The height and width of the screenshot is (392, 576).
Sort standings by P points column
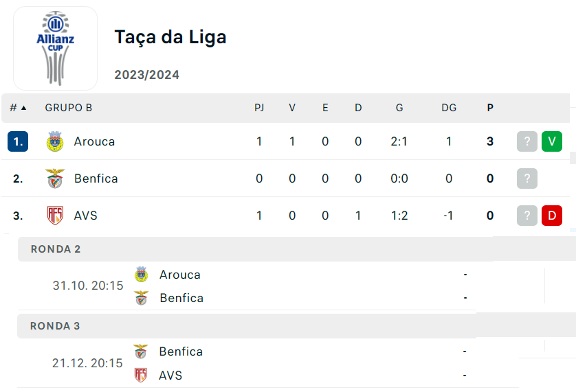490,108
